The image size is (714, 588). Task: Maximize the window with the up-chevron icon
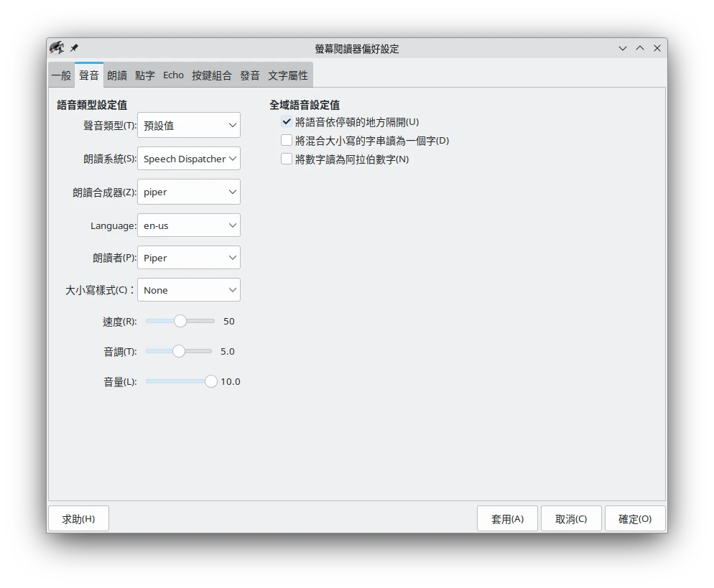coord(640,48)
